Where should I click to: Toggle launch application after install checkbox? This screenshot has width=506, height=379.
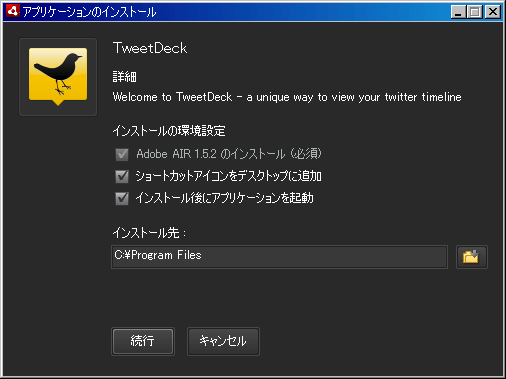point(122,198)
